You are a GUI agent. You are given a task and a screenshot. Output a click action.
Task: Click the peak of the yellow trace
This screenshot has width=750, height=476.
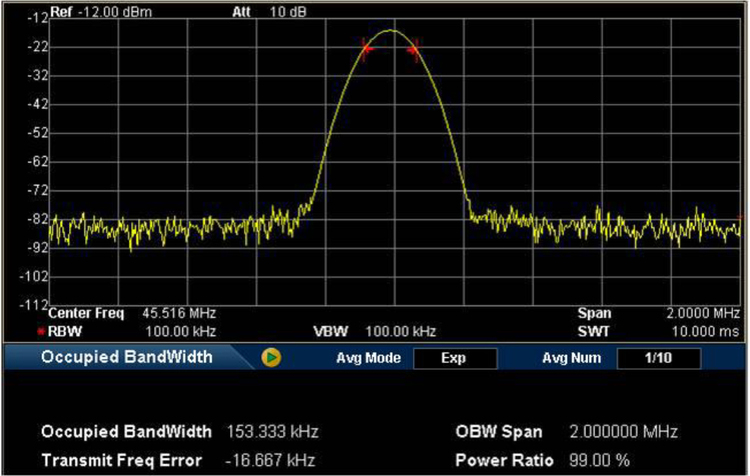(x=390, y=31)
